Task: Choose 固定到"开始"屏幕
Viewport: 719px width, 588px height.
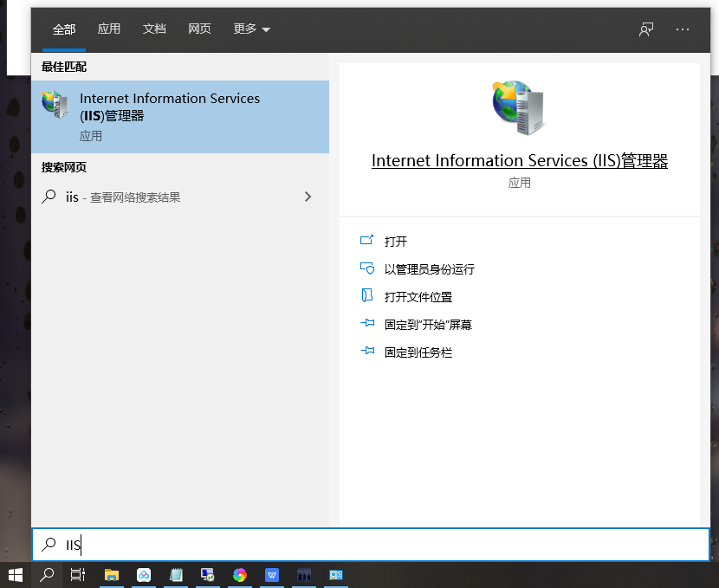Action: (428, 325)
